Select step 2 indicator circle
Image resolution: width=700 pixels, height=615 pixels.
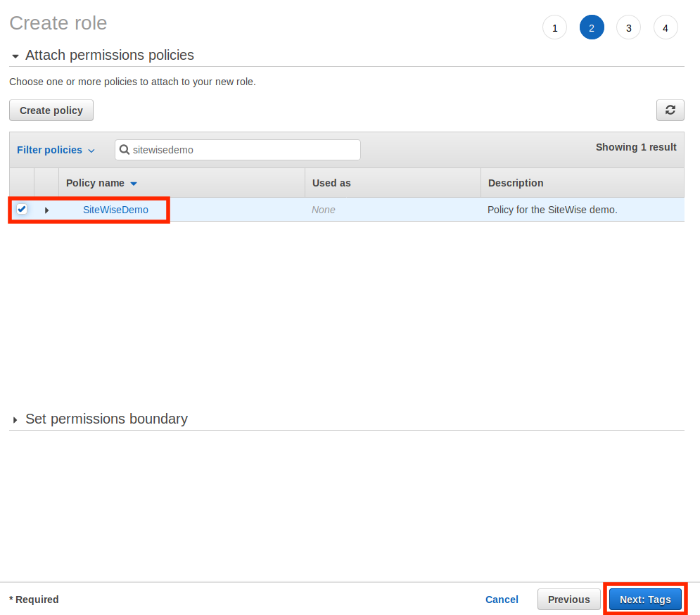(x=592, y=28)
